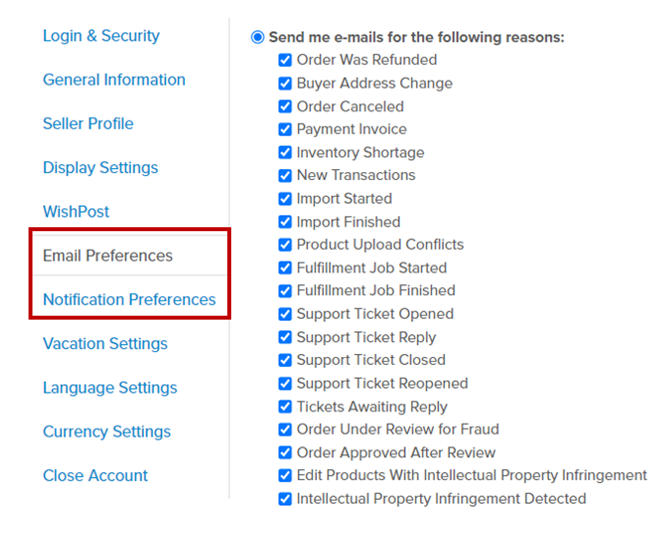This screenshot has height=538, width=671.
Task: Toggle Intellectual Property Infringement Detected checkbox
Action: pyautogui.click(x=285, y=499)
